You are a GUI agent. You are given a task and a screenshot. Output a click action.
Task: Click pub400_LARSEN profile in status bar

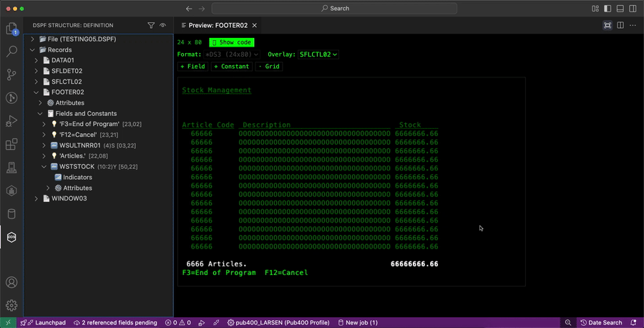(x=278, y=323)
